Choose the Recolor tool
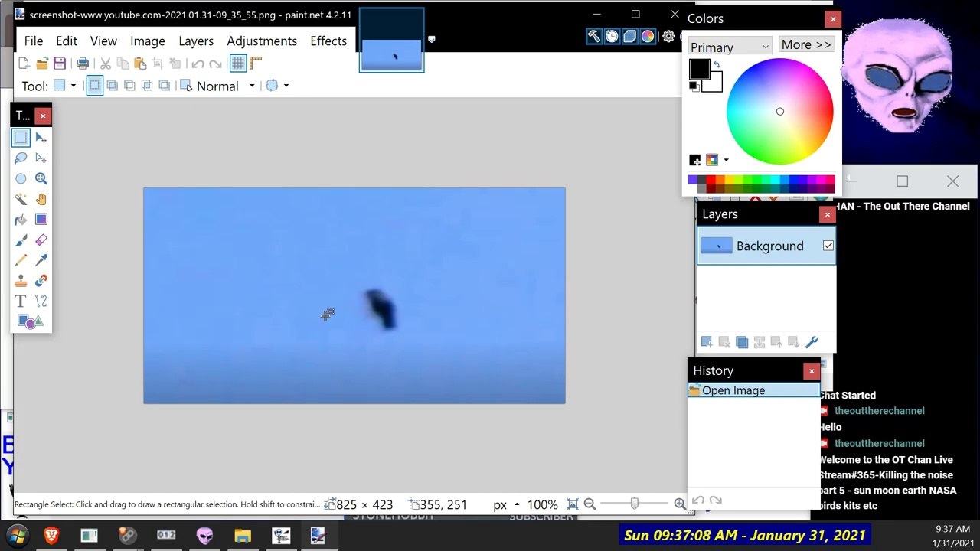The width and height of the screenshot is (980, 551). coord(41,281)
